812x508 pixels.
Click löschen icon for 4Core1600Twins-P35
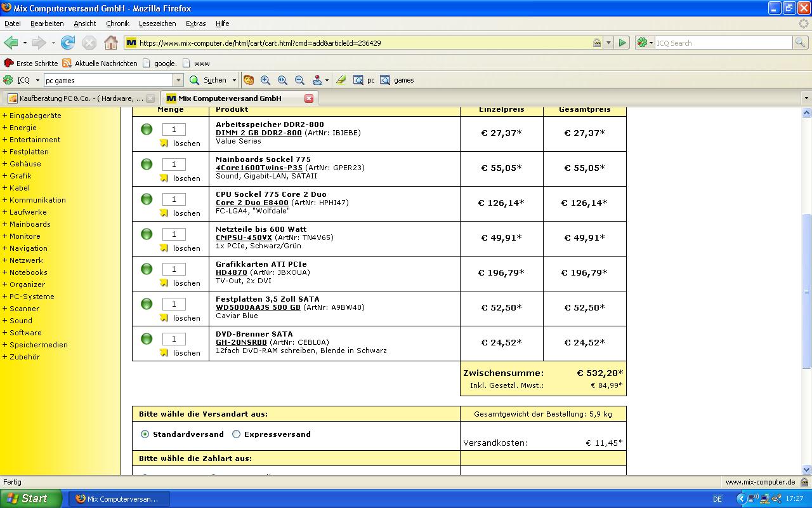tap(164, 178)
